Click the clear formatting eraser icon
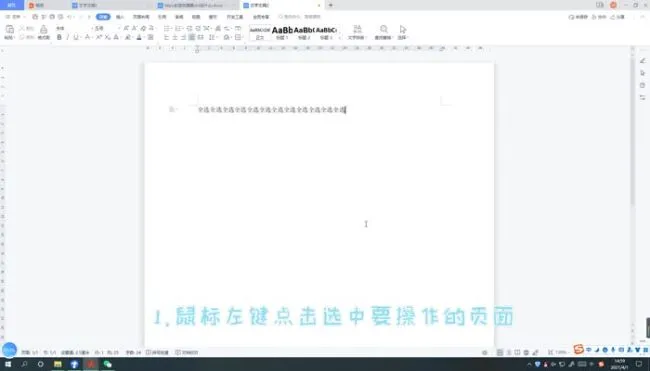 [143, 28]
